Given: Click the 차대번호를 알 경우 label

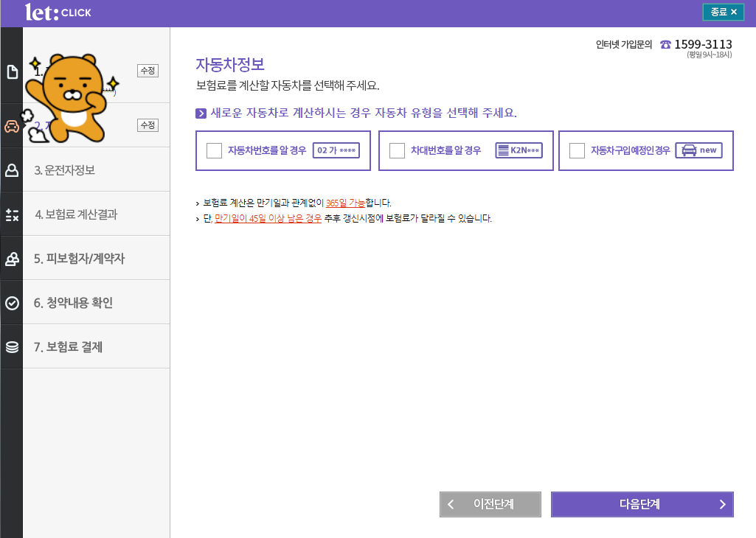Looking at the screenshot, I should point(445,150).
